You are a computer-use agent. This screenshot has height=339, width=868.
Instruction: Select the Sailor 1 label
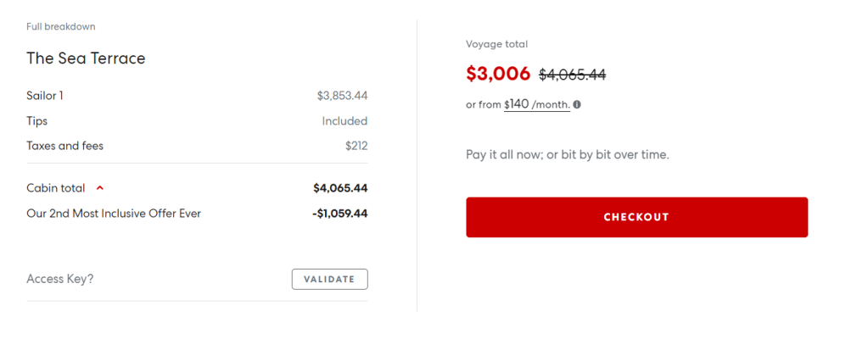(x=45, y=96)
